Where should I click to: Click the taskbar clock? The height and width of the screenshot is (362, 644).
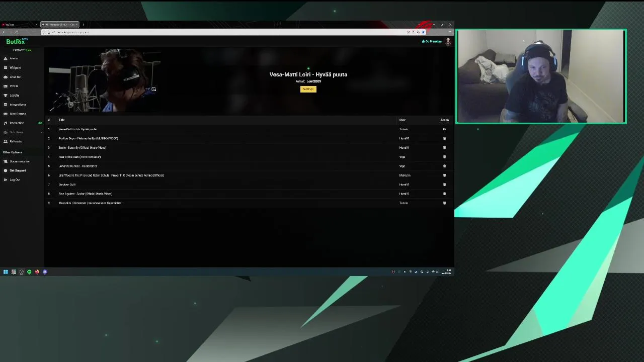447,272
